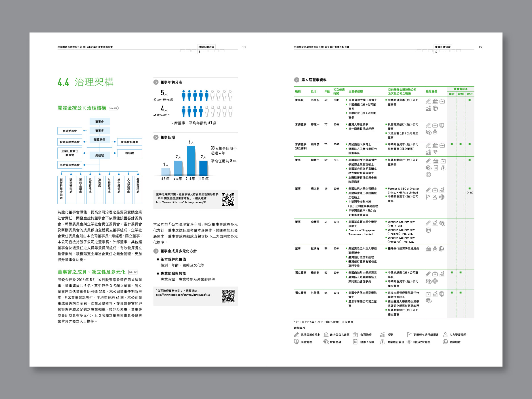Click the 董事會 box in the org chart

pyautogui.click(x=100, y=121)
